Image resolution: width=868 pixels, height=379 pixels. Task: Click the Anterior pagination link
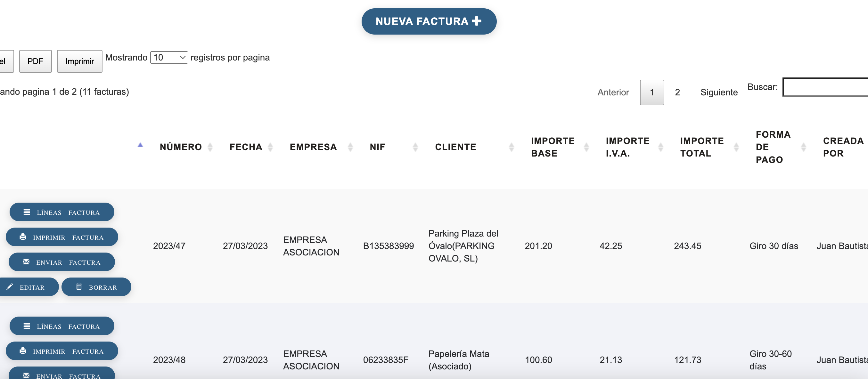(613, 92)
